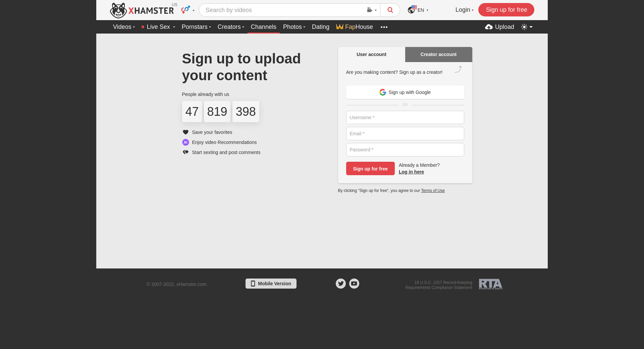The image size is (644, 349).
Task: Click the Mobile Version button
Action: point(271,284)
